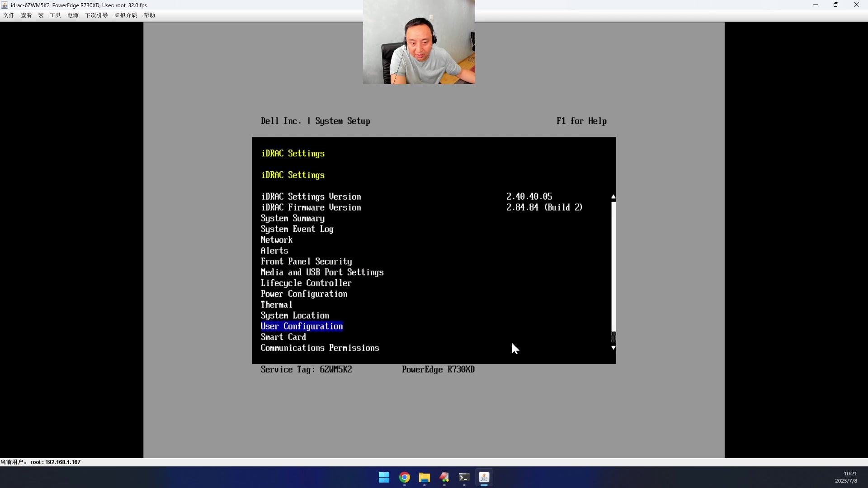Open the 下次引导 menu
This screenshot has width=868, height=488.
point(96,15)
